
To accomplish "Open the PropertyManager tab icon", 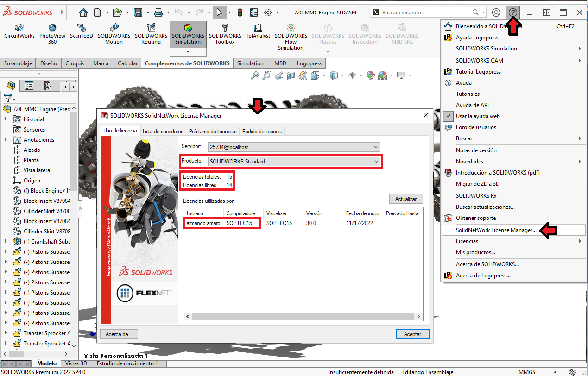I will pos(29,86).
